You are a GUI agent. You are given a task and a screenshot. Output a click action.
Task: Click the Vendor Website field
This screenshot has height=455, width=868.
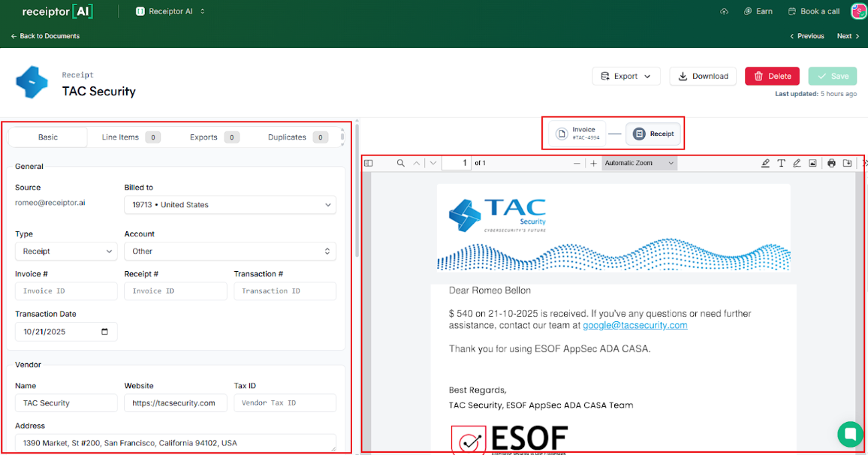(176, 403)
